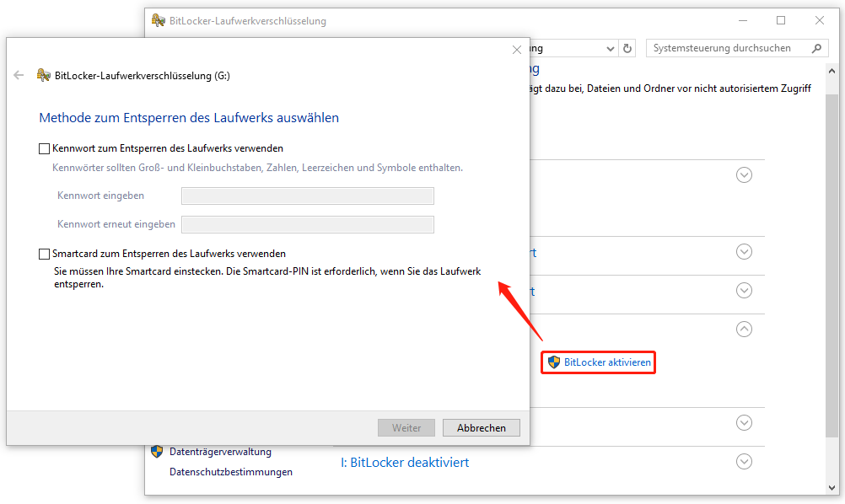Viewport: 845px width, 504px height.
Task: Click the Kennwort eingeben input field
Action: [307, 196]
